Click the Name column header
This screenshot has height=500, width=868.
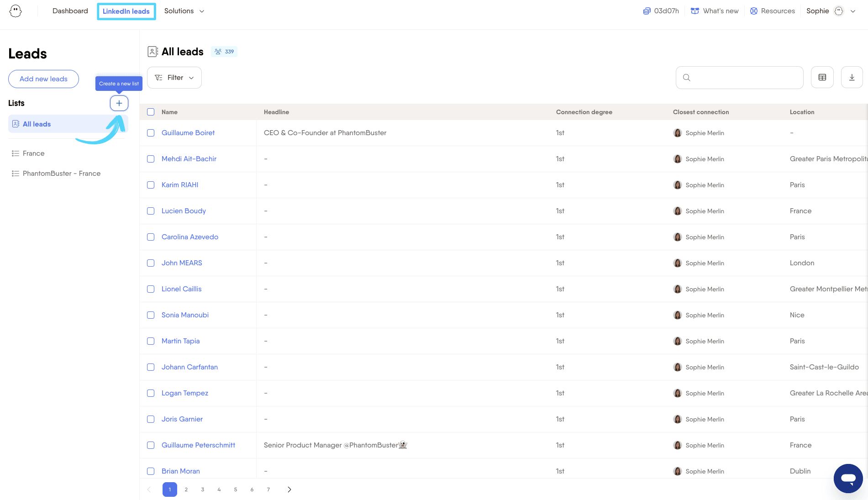pyautogui.click(x=169, y=112)
